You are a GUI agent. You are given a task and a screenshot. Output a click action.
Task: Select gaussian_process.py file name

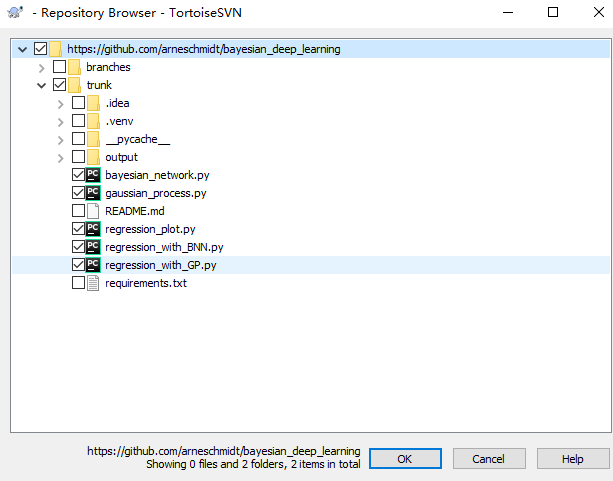click(156, 193)
